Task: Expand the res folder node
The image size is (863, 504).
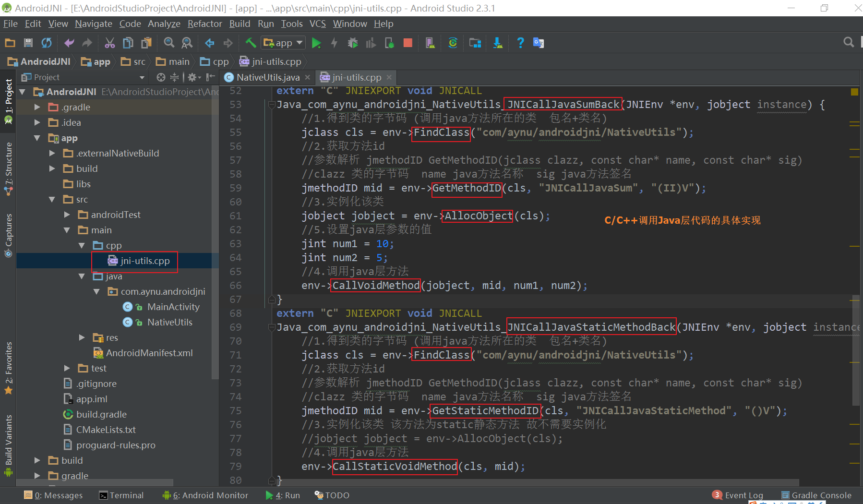Action: (82, 337)
